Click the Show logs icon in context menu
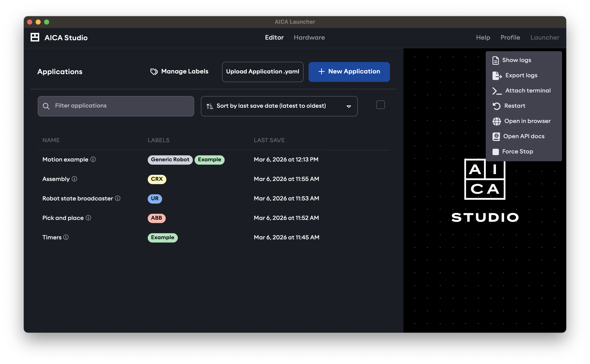 [496, 60]
